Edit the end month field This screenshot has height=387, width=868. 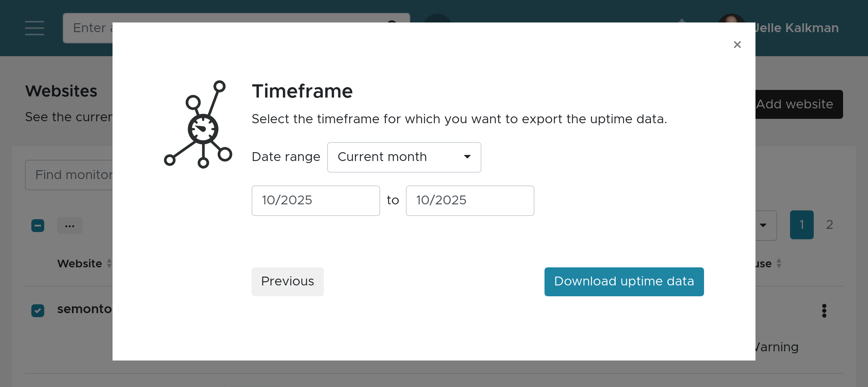pyautogui.click(x=470, y=200)
